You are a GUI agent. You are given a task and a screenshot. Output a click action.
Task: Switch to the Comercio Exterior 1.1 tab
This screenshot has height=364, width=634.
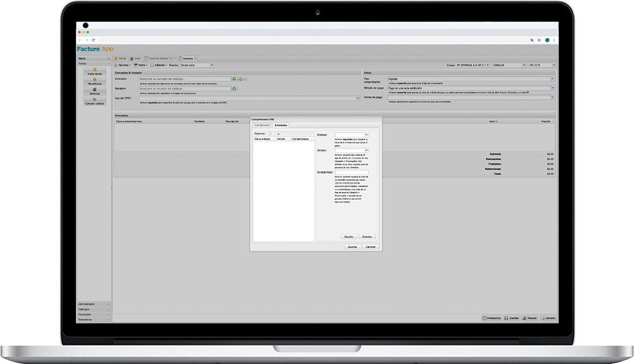coord(161,59)
